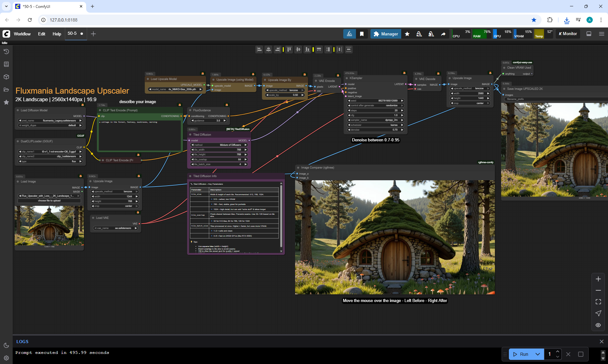
Task: Click the fit view icon
Action: tap(598, 302)
